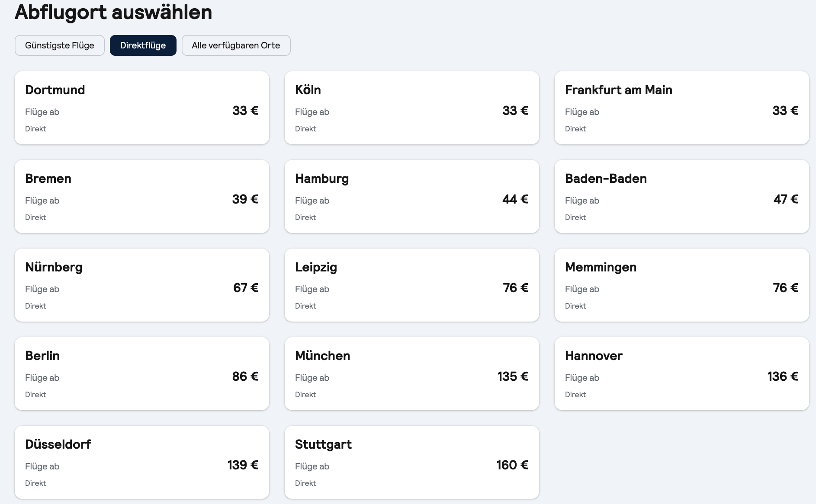
Task: Choose Hamburg from 44 €
Action: coord(411,196)
